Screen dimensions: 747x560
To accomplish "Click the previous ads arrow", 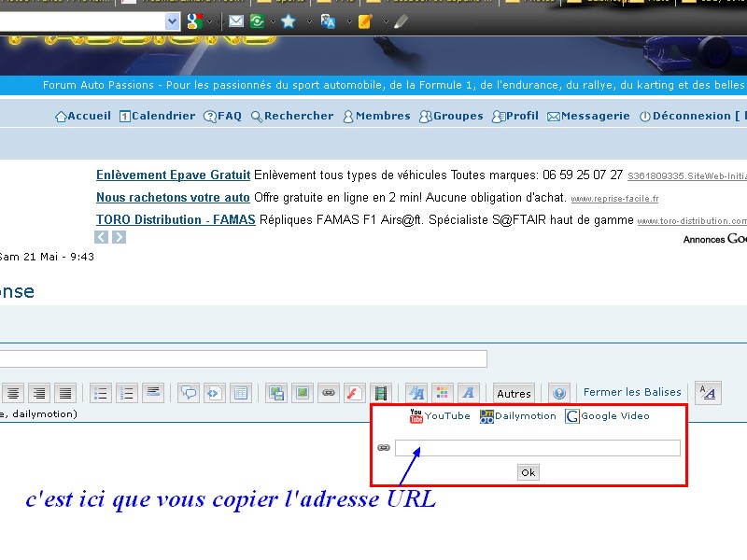I will click(x=101, y=237).
